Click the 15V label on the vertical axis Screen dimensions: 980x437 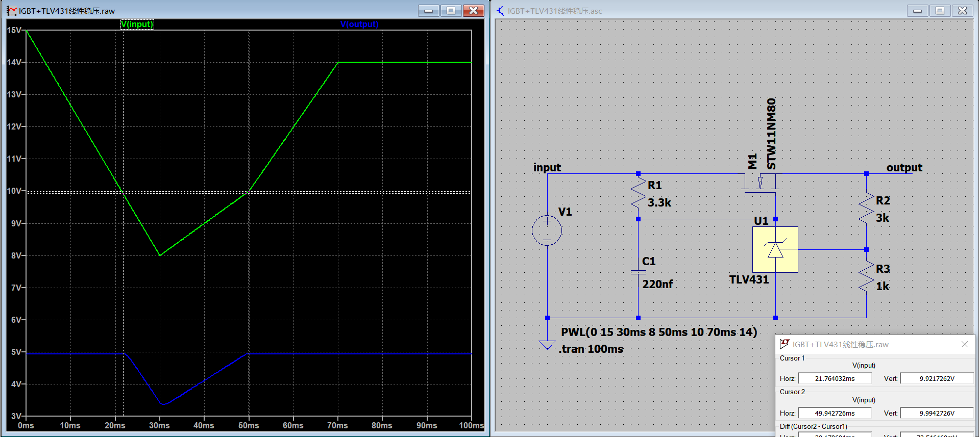coord(14,30)
